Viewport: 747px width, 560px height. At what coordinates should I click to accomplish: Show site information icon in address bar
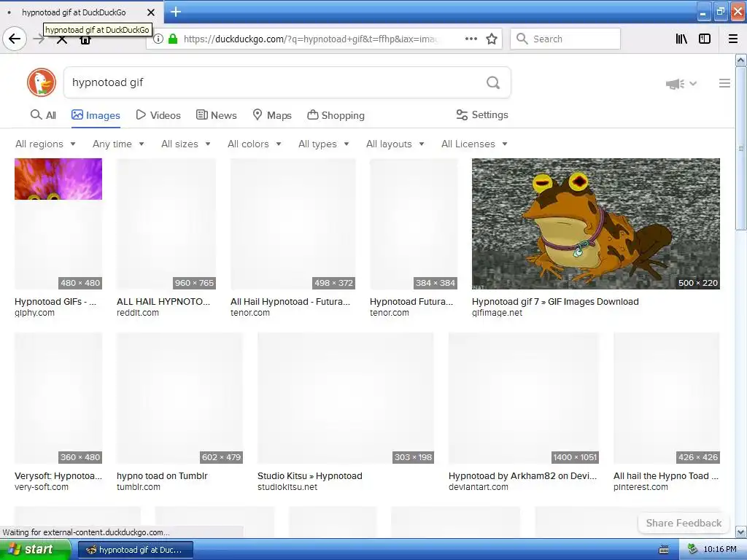click(158, 39)
